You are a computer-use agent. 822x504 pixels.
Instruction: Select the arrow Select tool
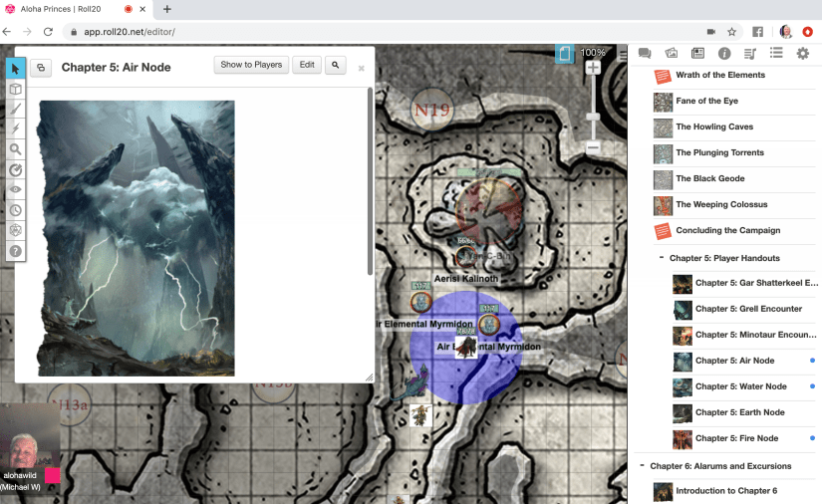[x=15, y=69]
